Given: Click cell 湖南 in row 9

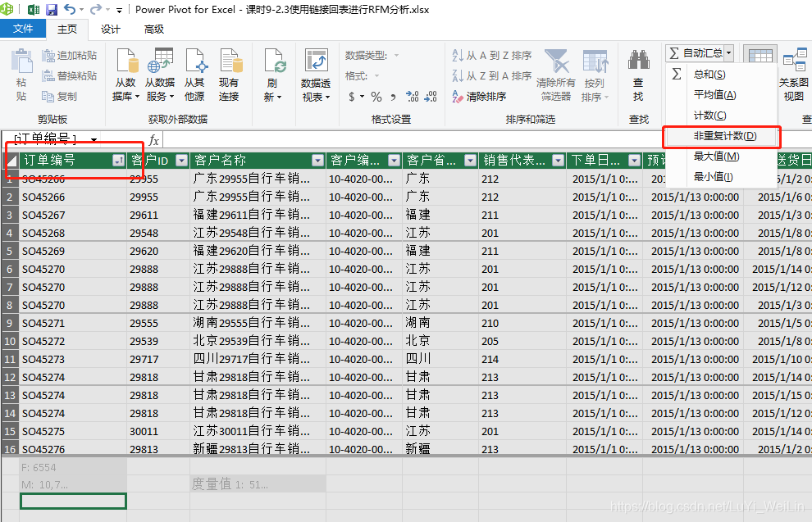Looking at the screenshot, I should pyautogui.click(x=440, y=324).
